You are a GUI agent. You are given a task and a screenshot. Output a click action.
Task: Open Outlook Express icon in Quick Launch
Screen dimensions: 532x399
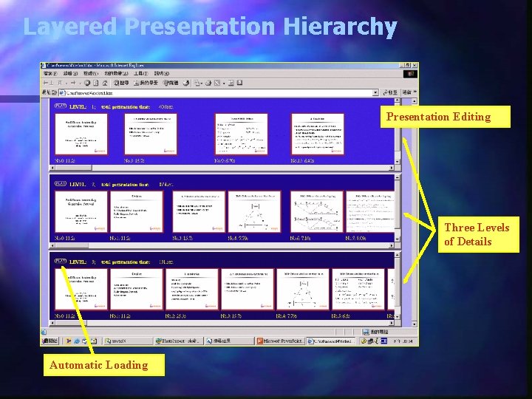94,341
